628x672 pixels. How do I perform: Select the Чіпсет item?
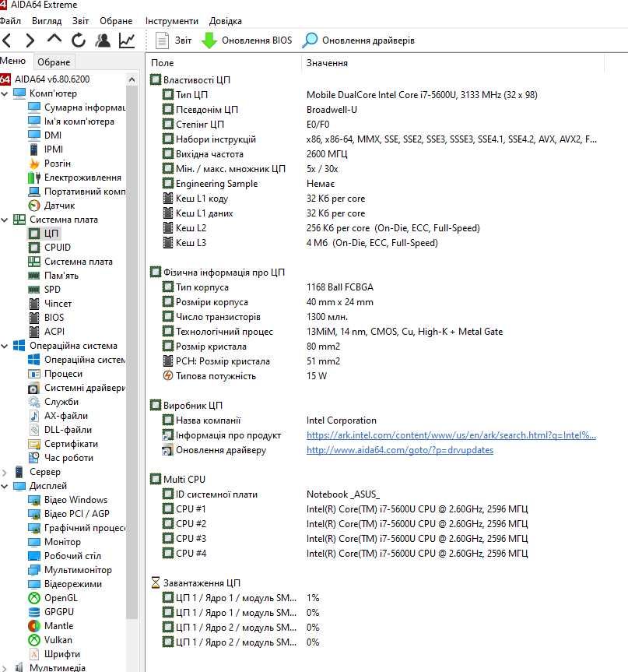(x=50, y=304)
